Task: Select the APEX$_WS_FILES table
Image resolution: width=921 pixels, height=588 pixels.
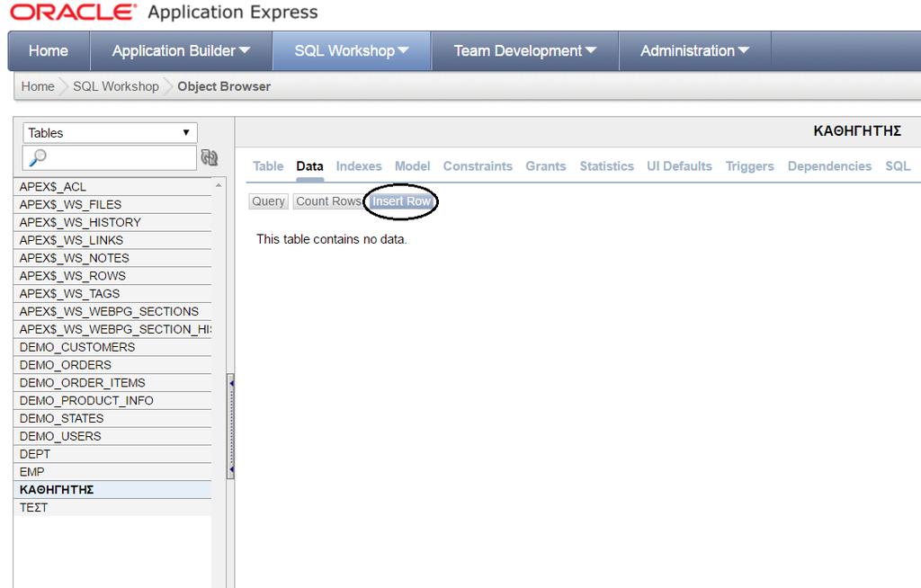Action: coord(112,204)
